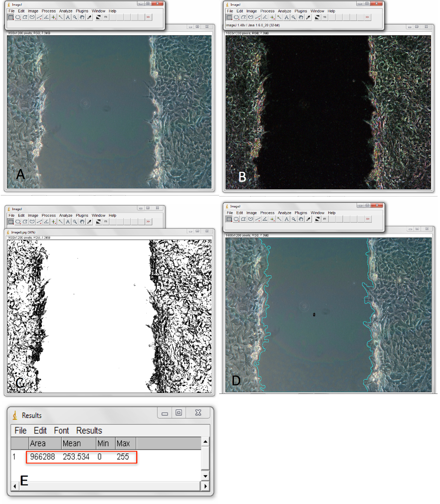Click Results vertical scrollbar down arrow

[205, 476]
